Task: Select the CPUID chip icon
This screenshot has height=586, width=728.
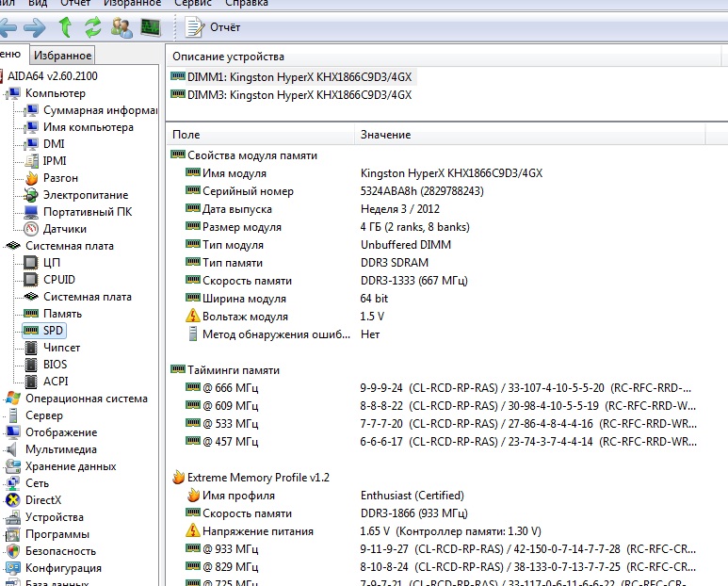Action: click(x=31, y=280)
